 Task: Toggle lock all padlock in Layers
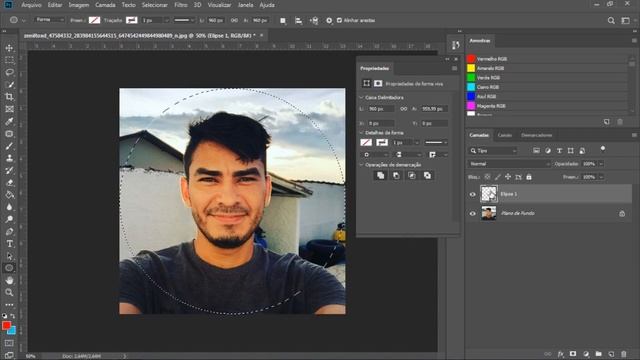(x=529, y=177)
